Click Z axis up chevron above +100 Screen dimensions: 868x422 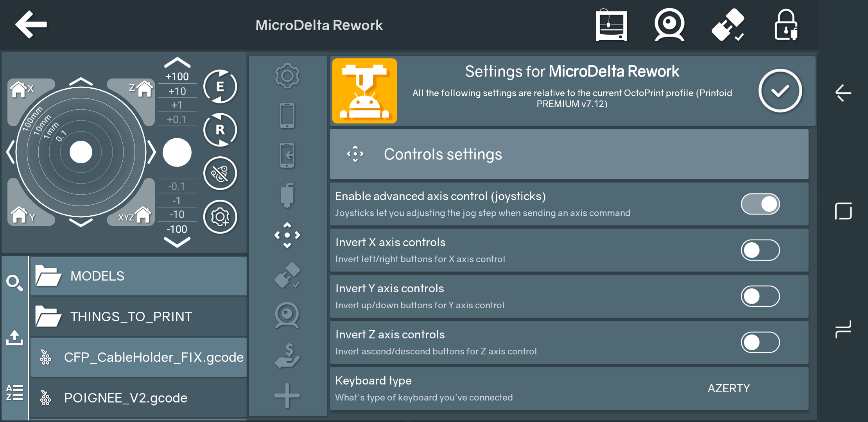pos(177,63)
